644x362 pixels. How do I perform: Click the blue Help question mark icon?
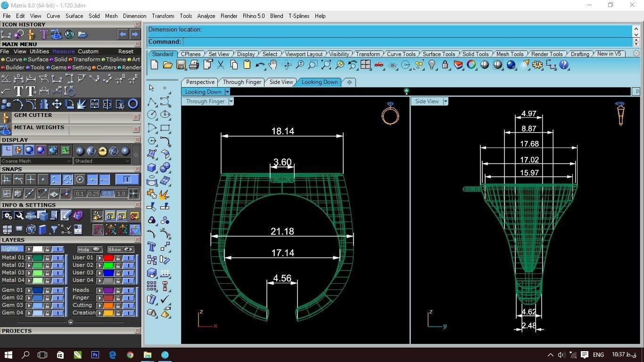click(x=564, y=65)
